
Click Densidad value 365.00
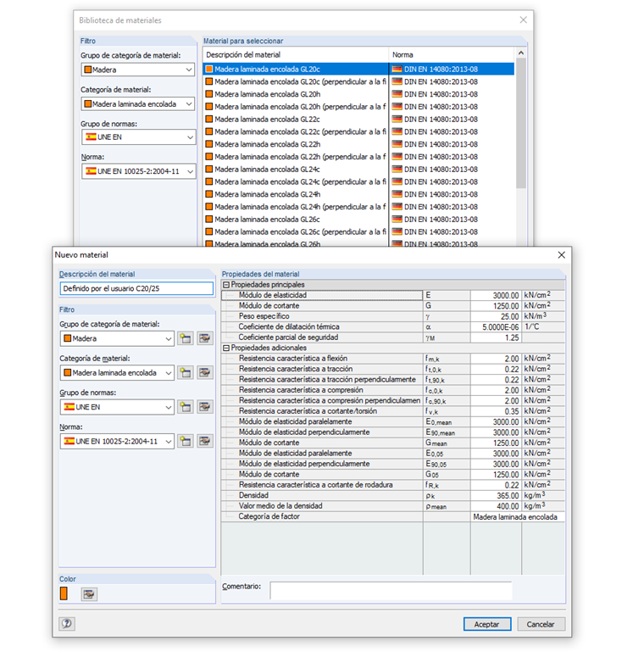click(496, 496)
